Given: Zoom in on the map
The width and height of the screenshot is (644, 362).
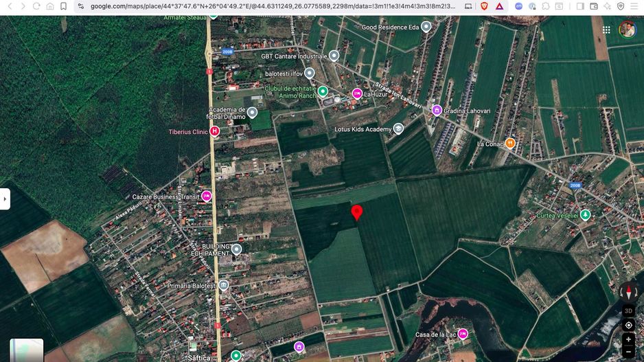Looking at the screenshot, I should click(628, 339).
